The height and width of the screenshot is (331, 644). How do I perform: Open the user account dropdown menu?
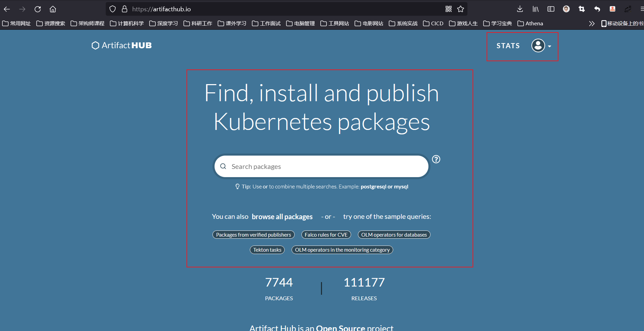pos(541,45)
